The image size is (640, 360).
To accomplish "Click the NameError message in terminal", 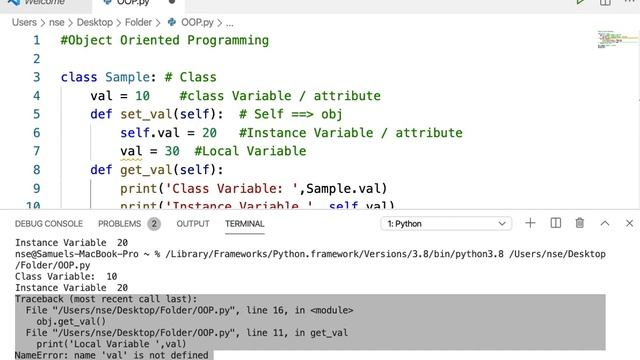I will (x=112, y=355).
